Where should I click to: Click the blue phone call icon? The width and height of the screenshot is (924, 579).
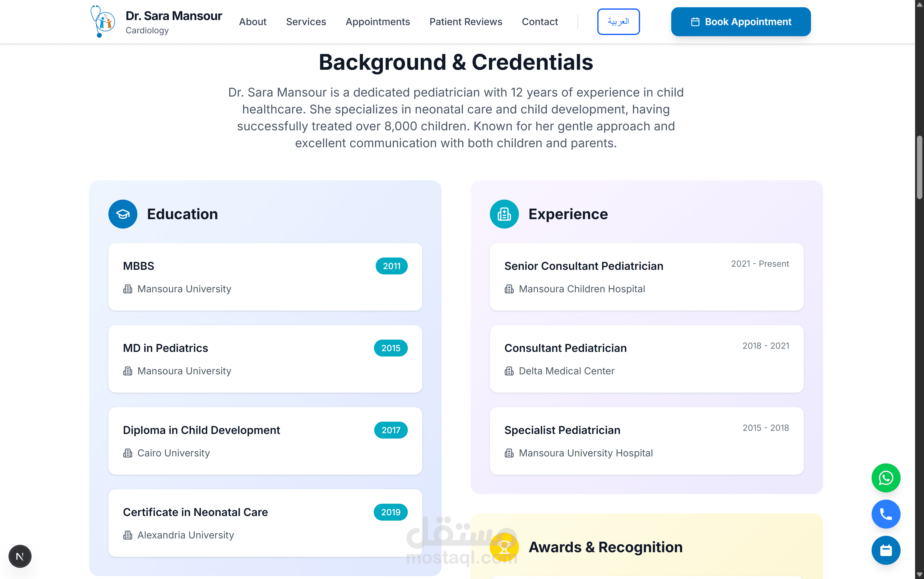[x=885, y=514]
